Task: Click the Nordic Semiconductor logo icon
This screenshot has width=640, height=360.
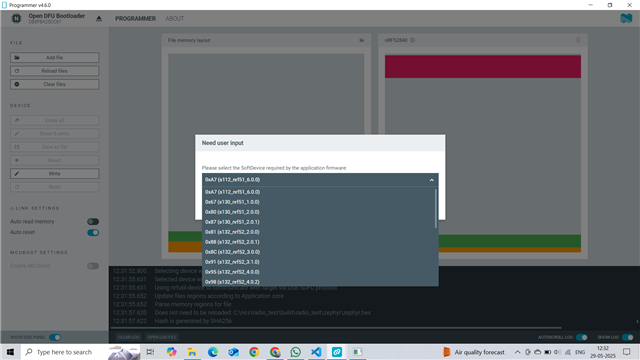Action: (x=626, y=18)
